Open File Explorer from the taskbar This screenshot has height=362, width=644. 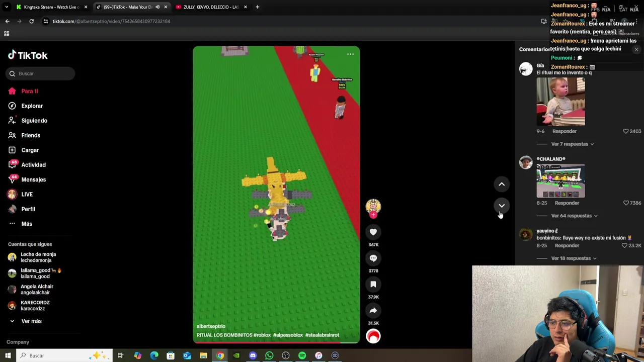click(x=203, y=355)
